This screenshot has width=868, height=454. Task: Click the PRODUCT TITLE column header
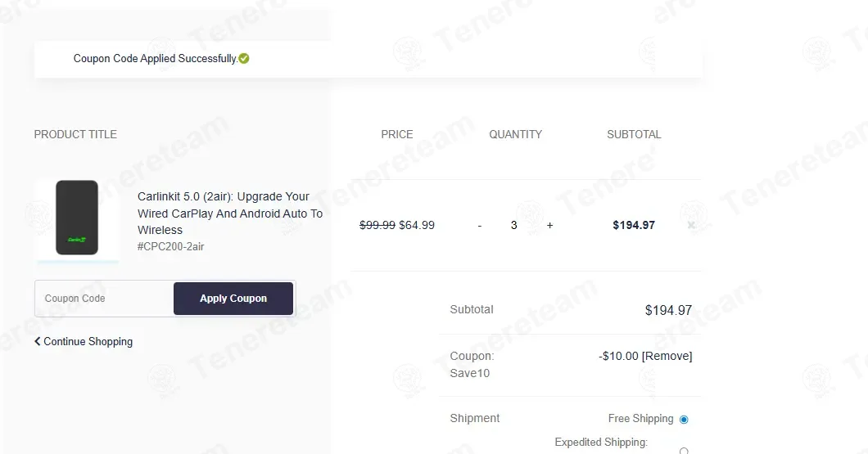75,134
